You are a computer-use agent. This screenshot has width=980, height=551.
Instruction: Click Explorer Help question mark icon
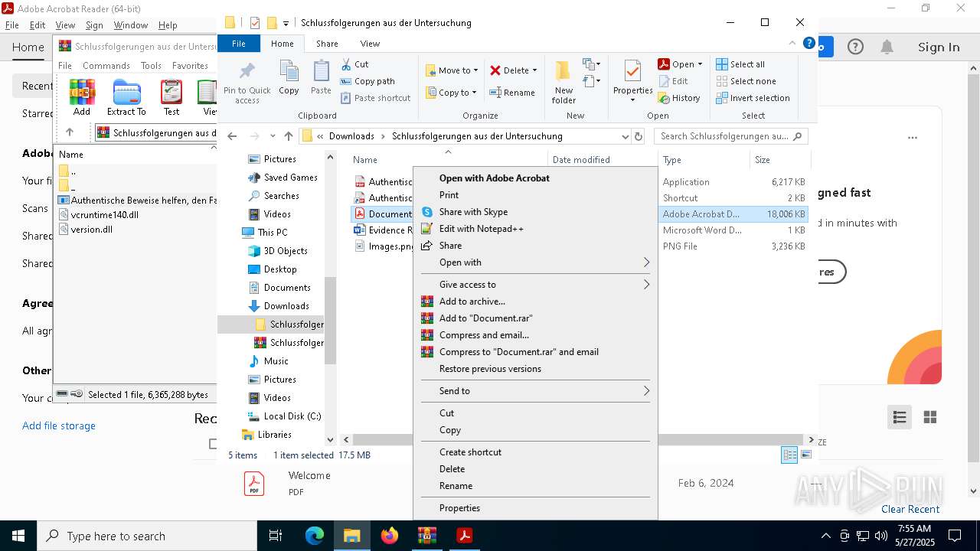(x=808, y=44)
